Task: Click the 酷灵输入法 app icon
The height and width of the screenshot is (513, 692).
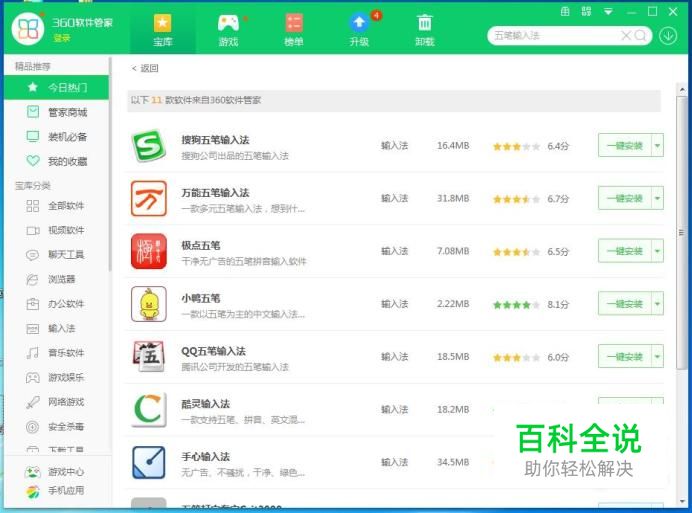Action: pyautogui.click(x=149, y=409)
